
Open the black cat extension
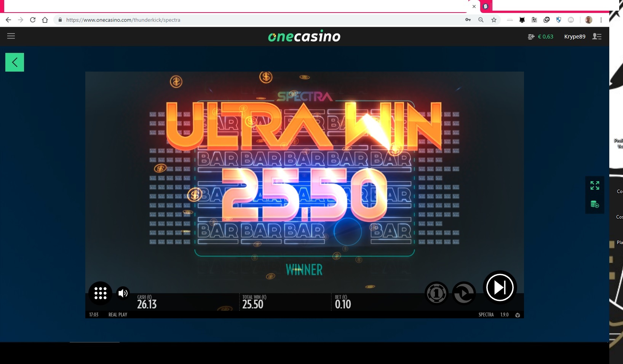[x=522, y=20]
